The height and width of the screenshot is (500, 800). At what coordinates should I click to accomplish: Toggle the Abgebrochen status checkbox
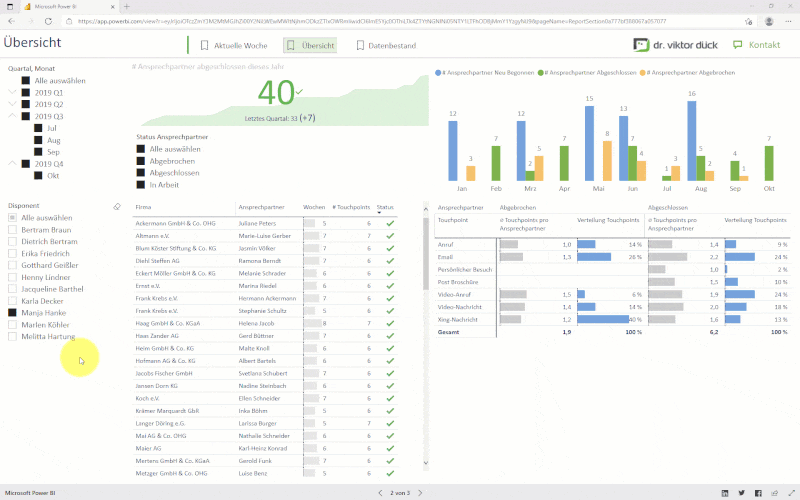142,160
